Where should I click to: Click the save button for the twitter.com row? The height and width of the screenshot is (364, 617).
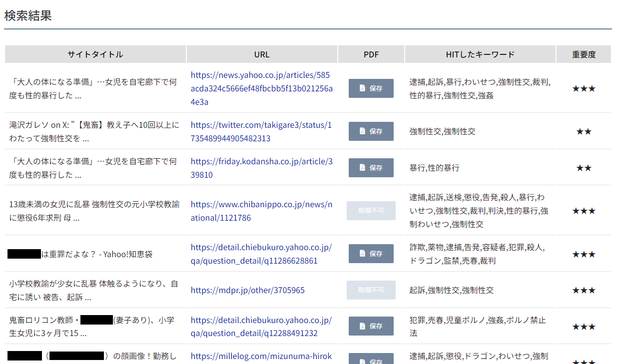pyautogui.click(x=371, y=131)
